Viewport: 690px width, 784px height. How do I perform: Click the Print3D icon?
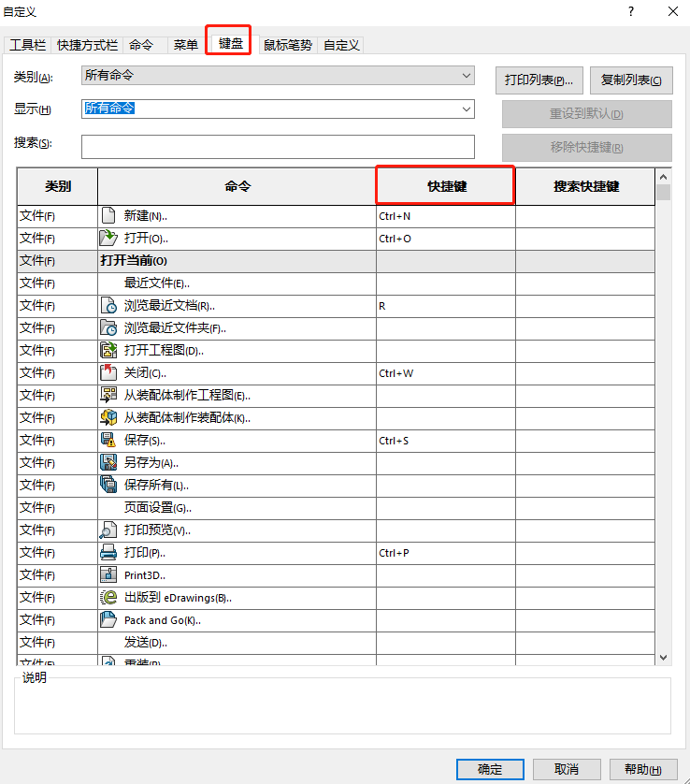click(108, 575)
